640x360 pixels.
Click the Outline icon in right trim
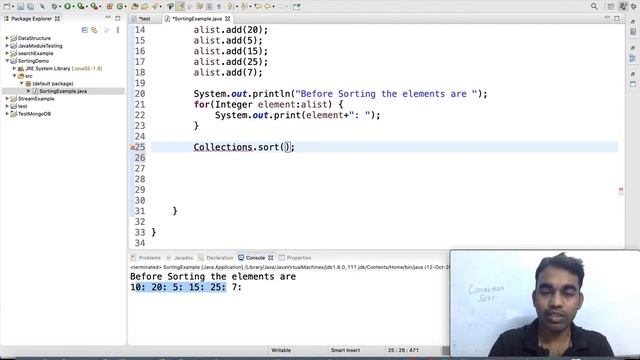point(633,58)
